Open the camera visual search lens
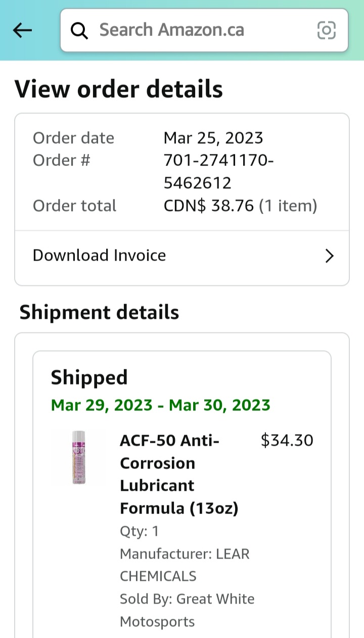This screenshot has height=638, width=364. tap(327, 30)
